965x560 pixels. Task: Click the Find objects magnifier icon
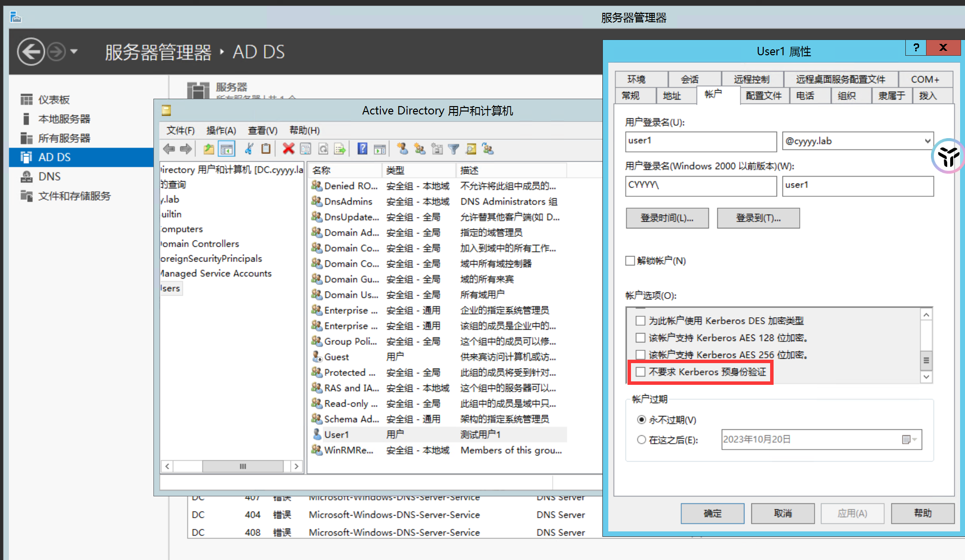[471, 149]
